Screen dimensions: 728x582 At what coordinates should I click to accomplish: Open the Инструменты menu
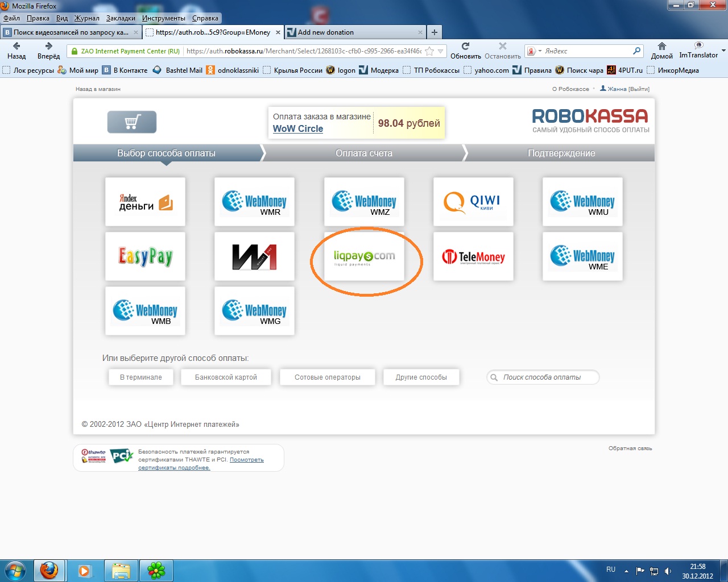click(x=164, y=18)
